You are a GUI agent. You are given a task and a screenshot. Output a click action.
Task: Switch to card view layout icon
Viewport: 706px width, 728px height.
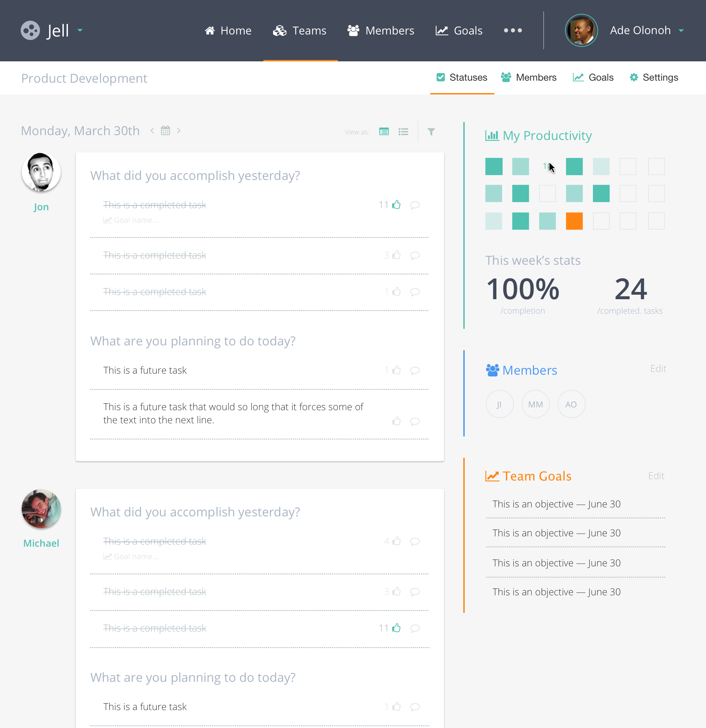[x=384, y=131]
